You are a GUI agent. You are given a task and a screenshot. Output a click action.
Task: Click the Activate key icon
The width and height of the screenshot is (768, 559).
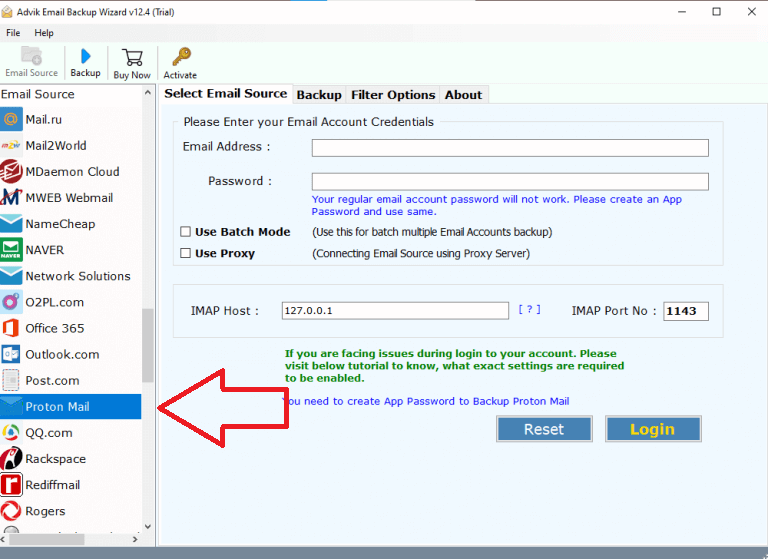(181, 57)
